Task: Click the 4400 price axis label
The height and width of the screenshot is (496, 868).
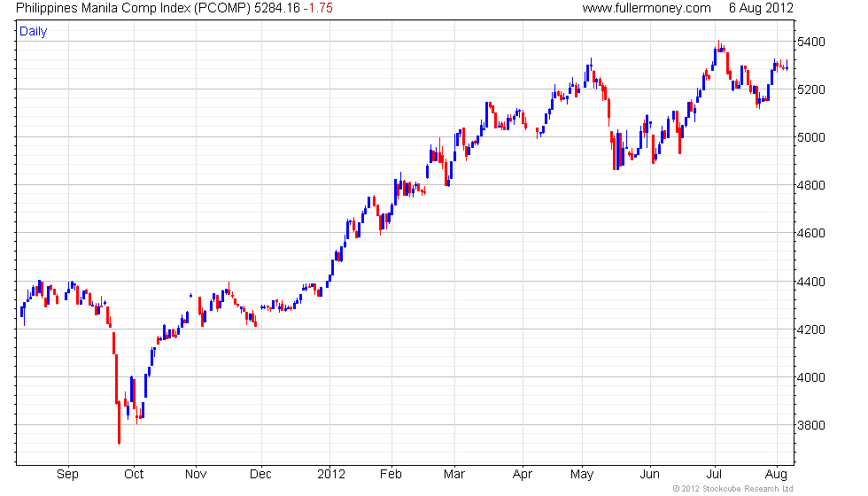Action: [x=811, y=282]
